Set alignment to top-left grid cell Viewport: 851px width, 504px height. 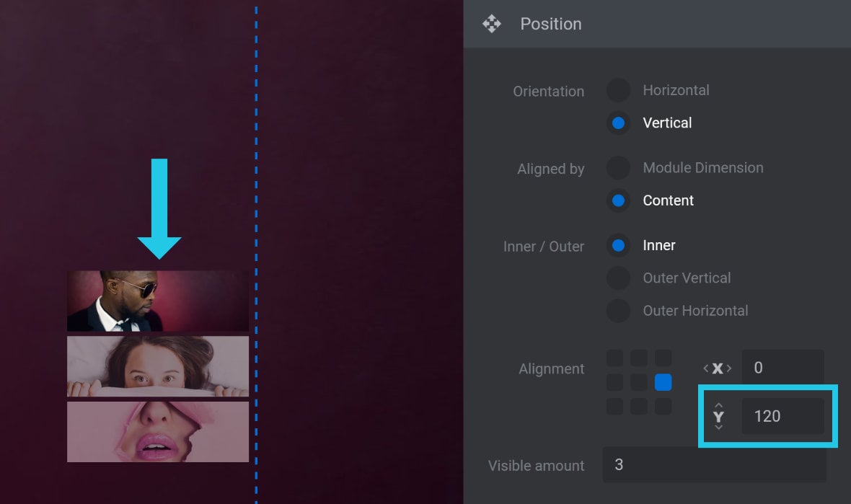coord(615,358)
